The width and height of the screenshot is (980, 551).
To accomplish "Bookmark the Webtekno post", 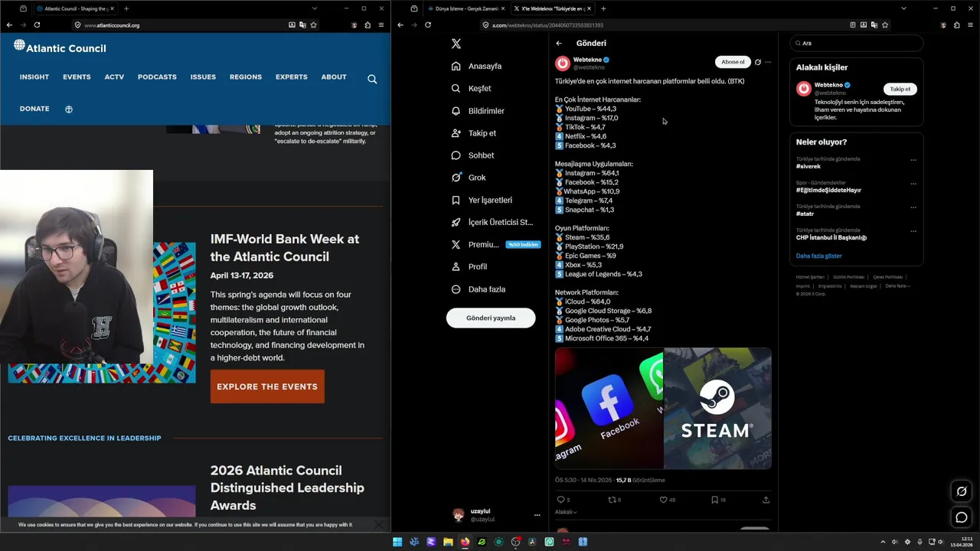I will pyautogui.click(x=714, y=500).
